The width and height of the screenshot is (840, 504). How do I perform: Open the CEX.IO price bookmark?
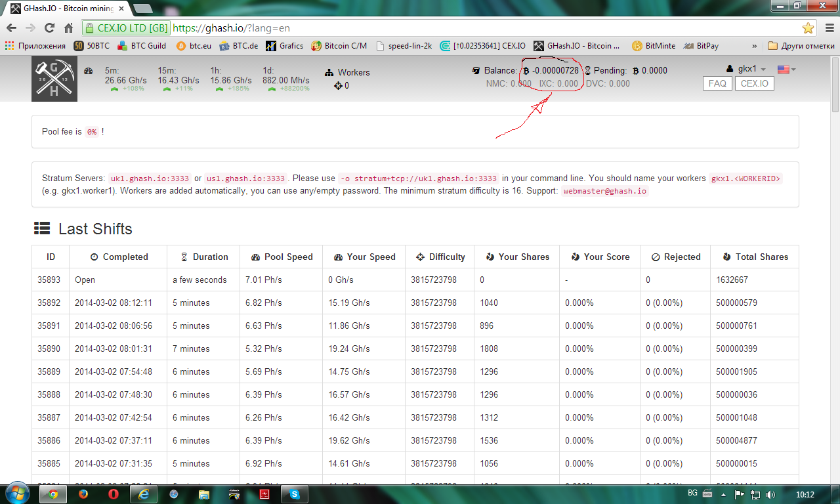coord(483,46)
